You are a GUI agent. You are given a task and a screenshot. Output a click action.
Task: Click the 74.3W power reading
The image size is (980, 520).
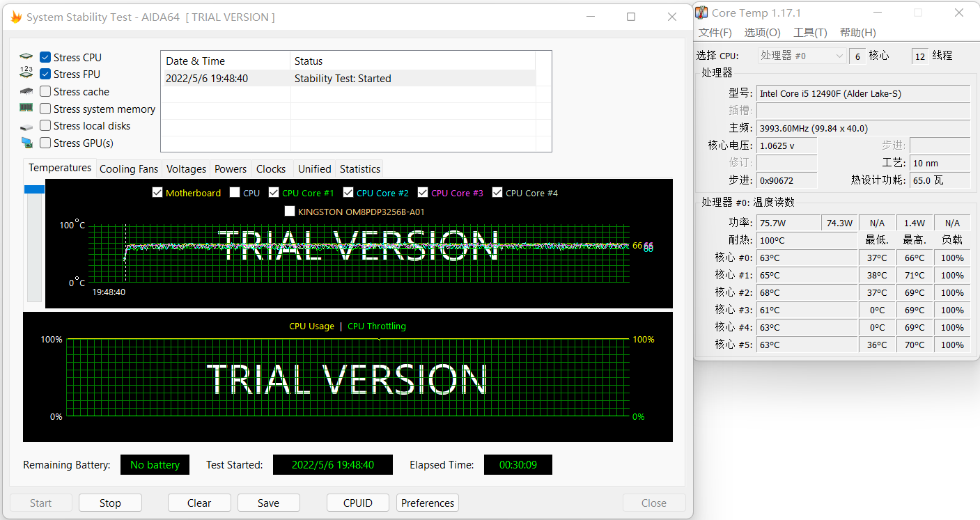coord(839,223)
